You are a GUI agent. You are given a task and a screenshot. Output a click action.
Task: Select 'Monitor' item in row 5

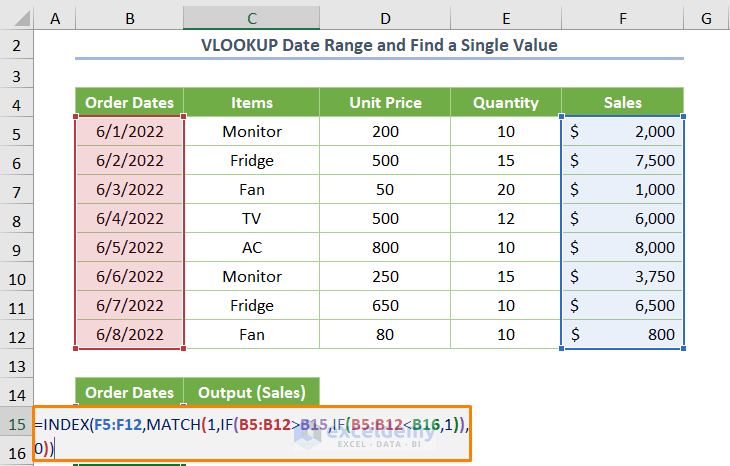(251, 131)
